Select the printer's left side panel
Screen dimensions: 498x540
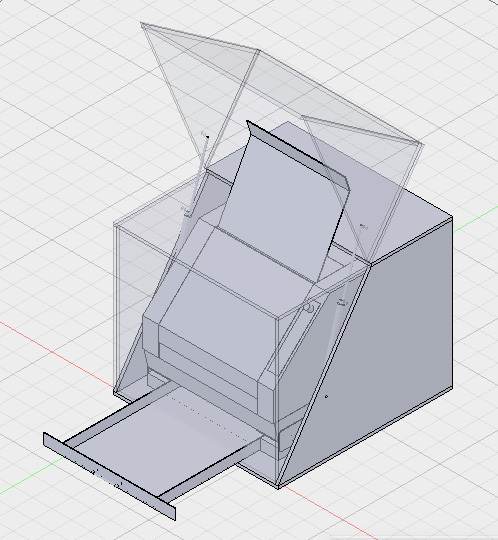pyautogui.click(x=151, y=339)
